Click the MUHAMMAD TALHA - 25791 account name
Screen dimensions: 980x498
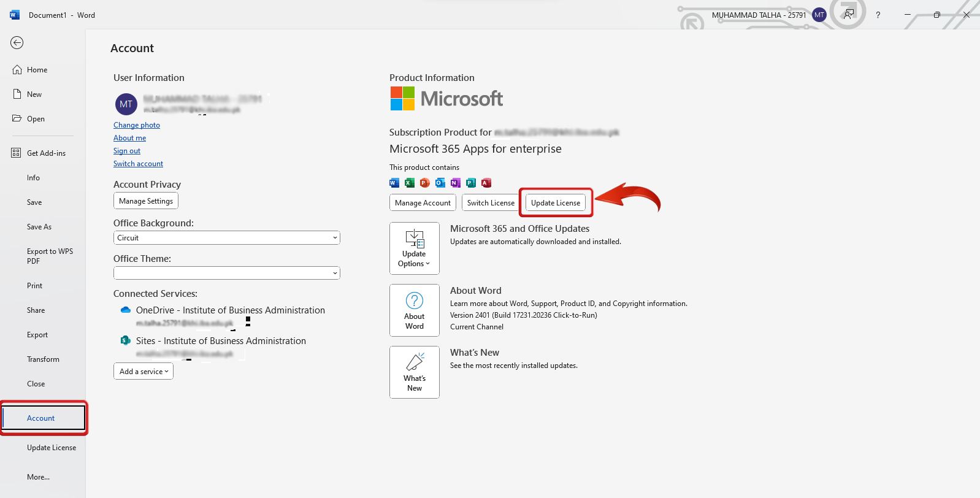pos(759,15)
